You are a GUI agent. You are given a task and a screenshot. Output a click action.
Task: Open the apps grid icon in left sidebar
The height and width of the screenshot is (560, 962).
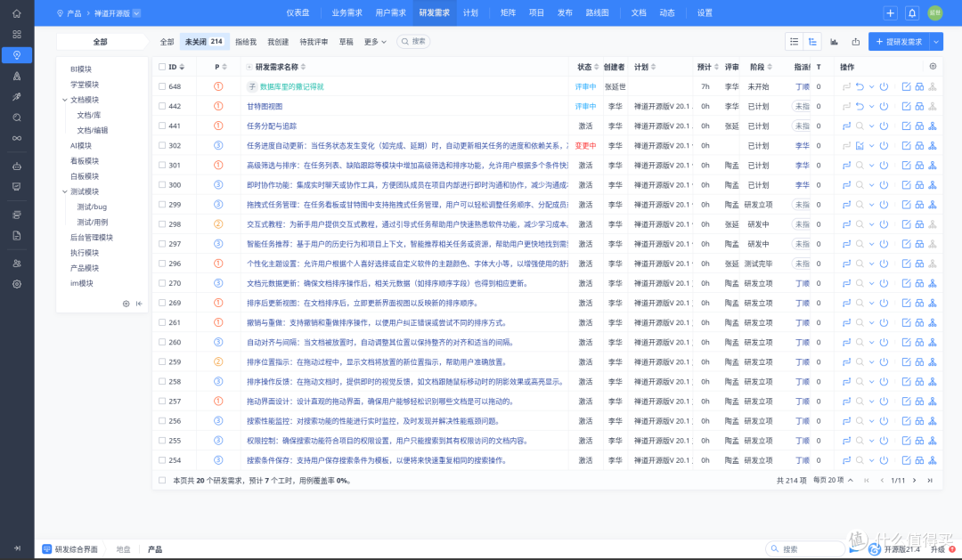(17, 35)
